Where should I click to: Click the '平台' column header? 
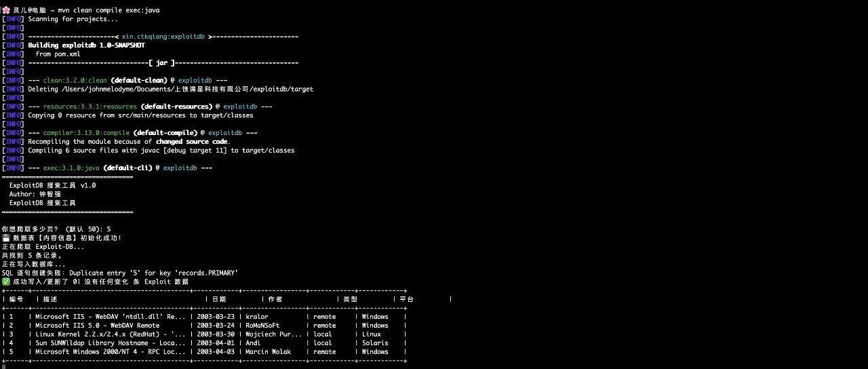(x=407, y=299)
